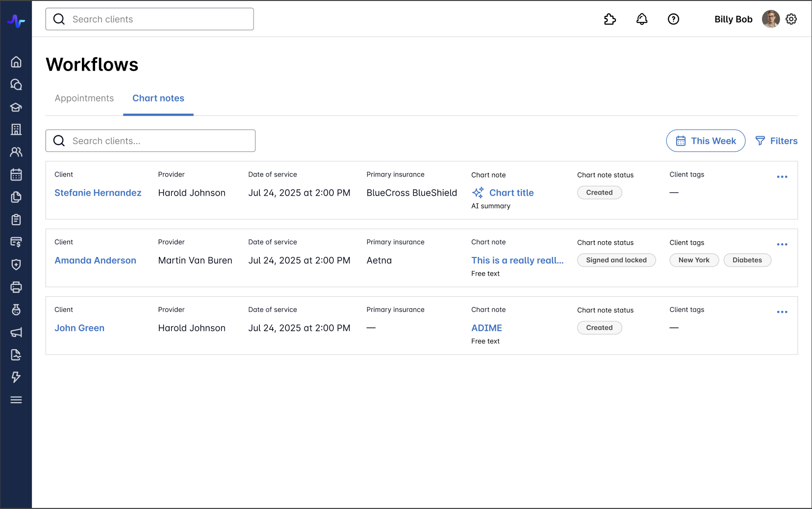This screenshot has width=812, height=509.
Task: Open Amanda Anderson's client profile
Action: click(x=95, y=260)
